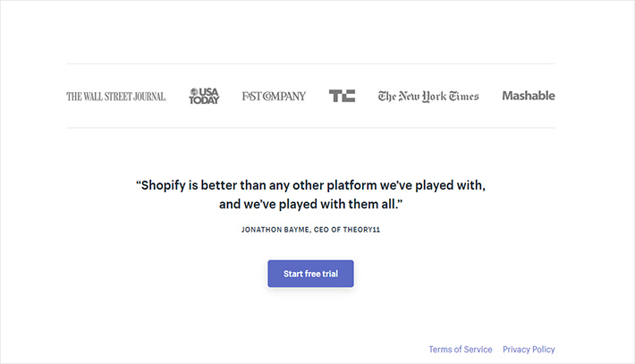Select the Jonathon Bayme name text
635x364 pixels.
click(x=275, y=230)
